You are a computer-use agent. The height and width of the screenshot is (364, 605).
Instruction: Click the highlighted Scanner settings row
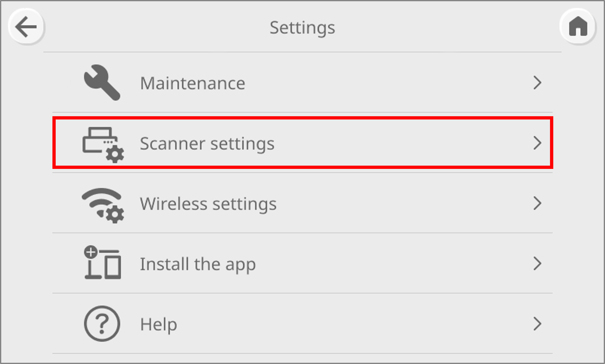pos(392,143)
